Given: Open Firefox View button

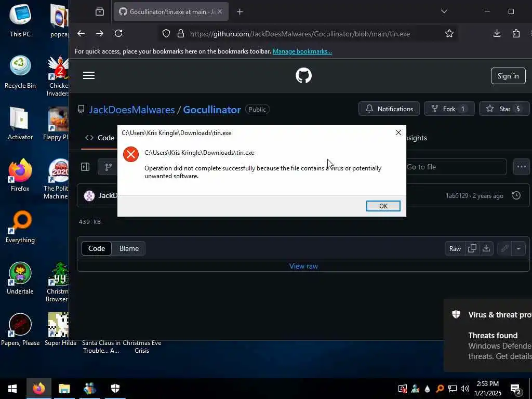Looking at the screenshot, I should tap(100, 12).
